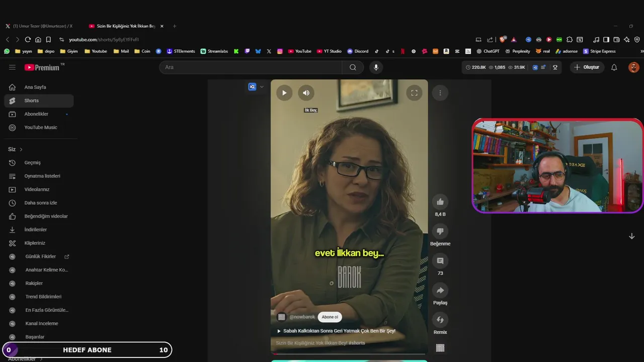This screenshot has height=362, width=644.
Task: Open Kanal İnceleme item
Action: pyautogui.click(x=39, y=323)
